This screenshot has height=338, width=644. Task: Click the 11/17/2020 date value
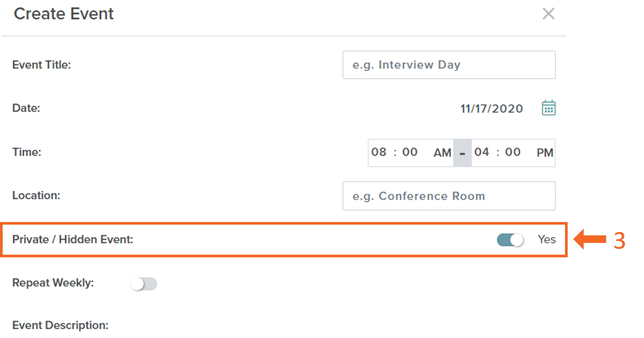(492, 109)
